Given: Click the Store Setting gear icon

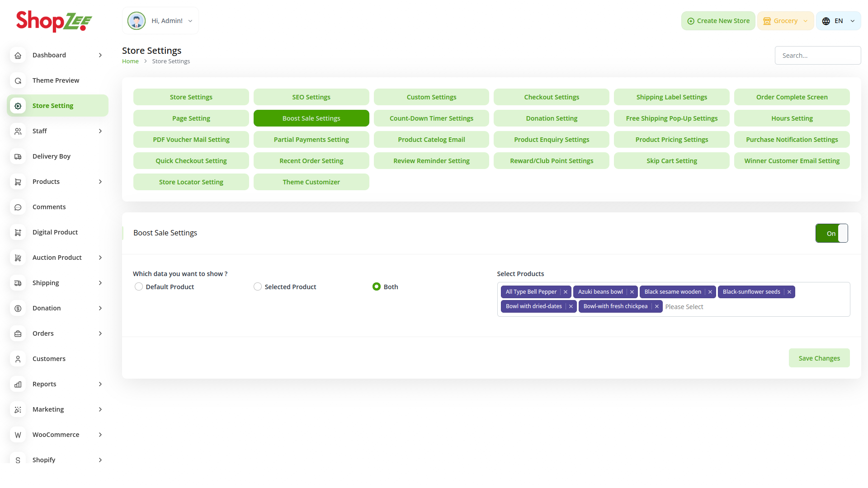Looking at the screenshot, I should tap(18, 106).
